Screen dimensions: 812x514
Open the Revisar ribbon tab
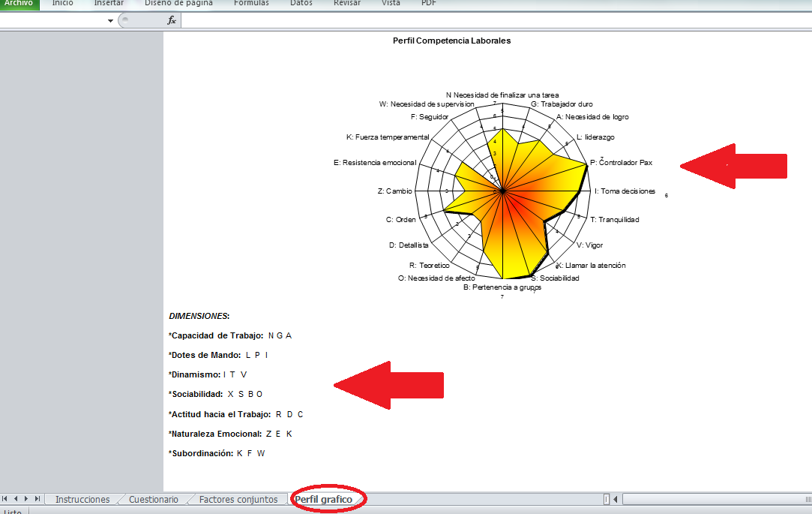(x=347, y=3)
